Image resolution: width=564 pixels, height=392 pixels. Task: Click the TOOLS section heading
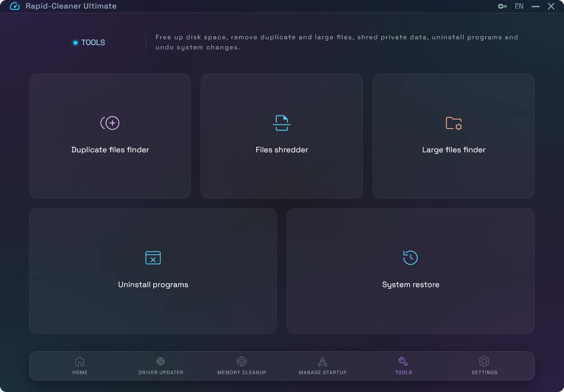coord(93,42)
